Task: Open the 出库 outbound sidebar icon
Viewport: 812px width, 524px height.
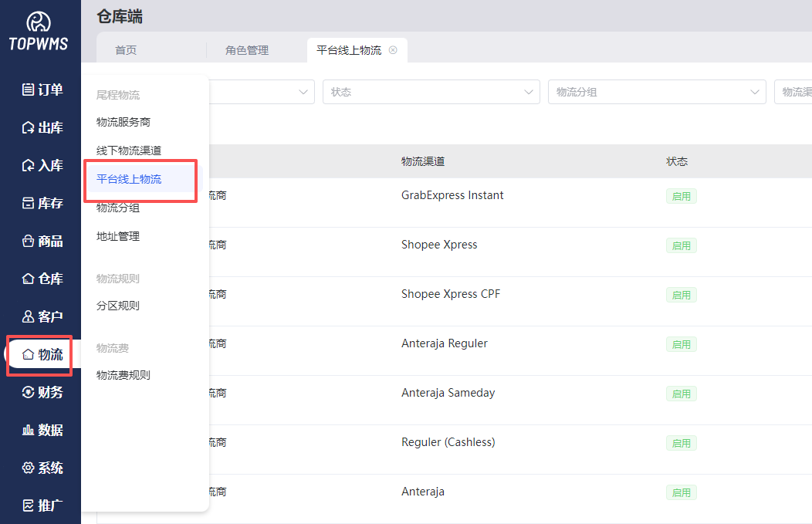Action: tap(29, 127)
